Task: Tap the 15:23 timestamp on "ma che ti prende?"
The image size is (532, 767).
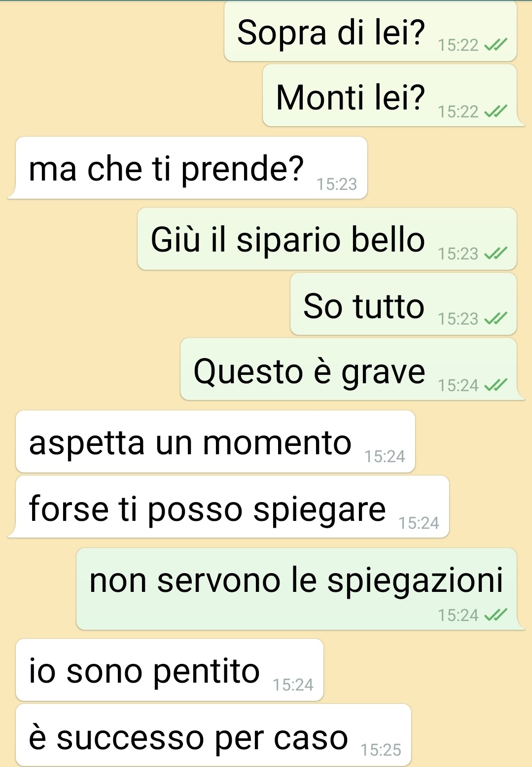Action: [x=337, y=184]
